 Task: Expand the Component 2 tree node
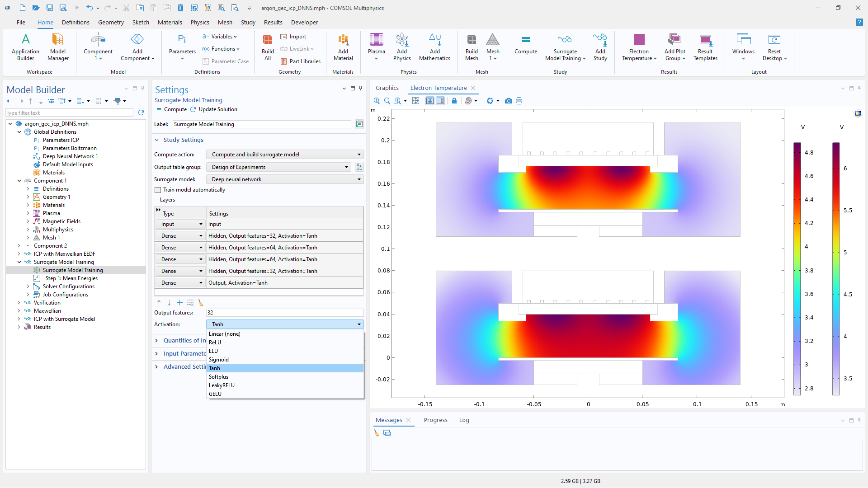(19, 246)
